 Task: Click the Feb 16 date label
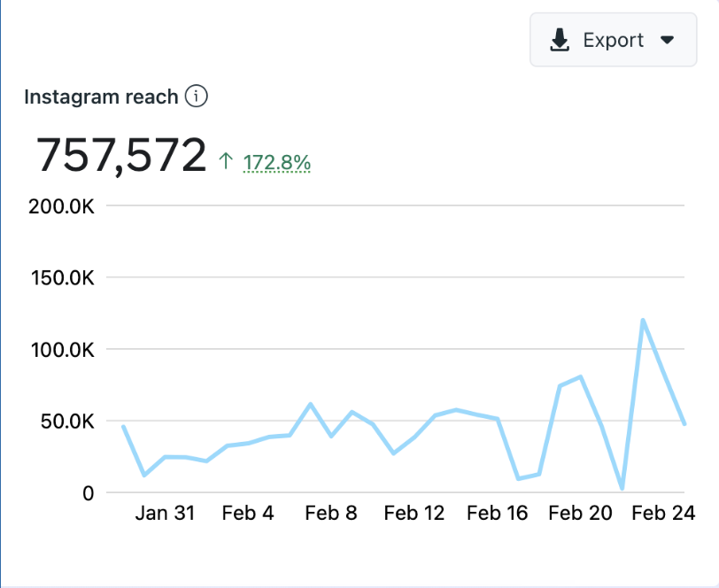(x=497, y=514)
